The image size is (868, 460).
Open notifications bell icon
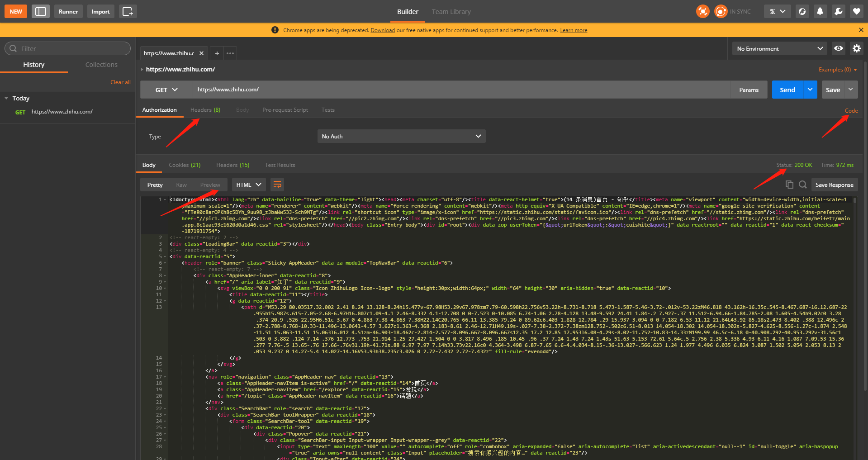[x=820, y=11]
